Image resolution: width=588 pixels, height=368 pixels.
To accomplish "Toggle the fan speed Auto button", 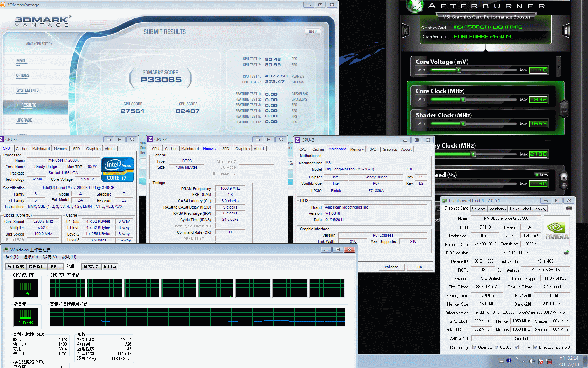I will coord(541,175).
